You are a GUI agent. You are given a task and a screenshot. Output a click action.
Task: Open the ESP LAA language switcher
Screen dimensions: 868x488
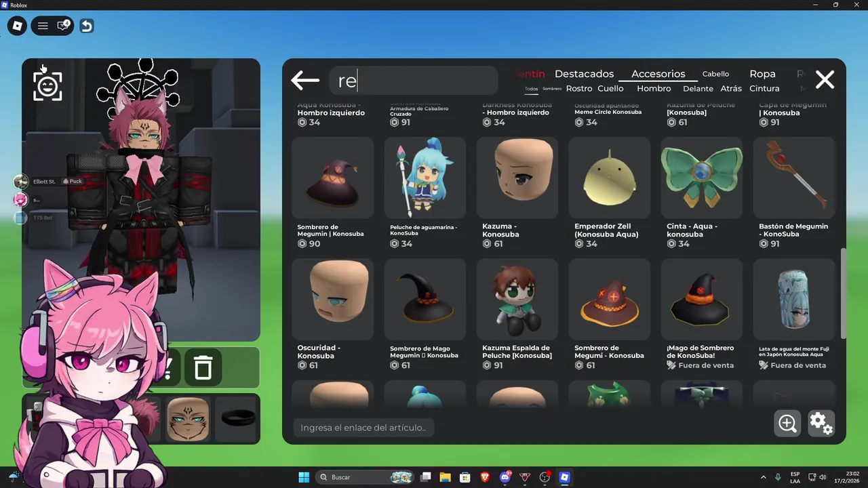click(795, 477)
